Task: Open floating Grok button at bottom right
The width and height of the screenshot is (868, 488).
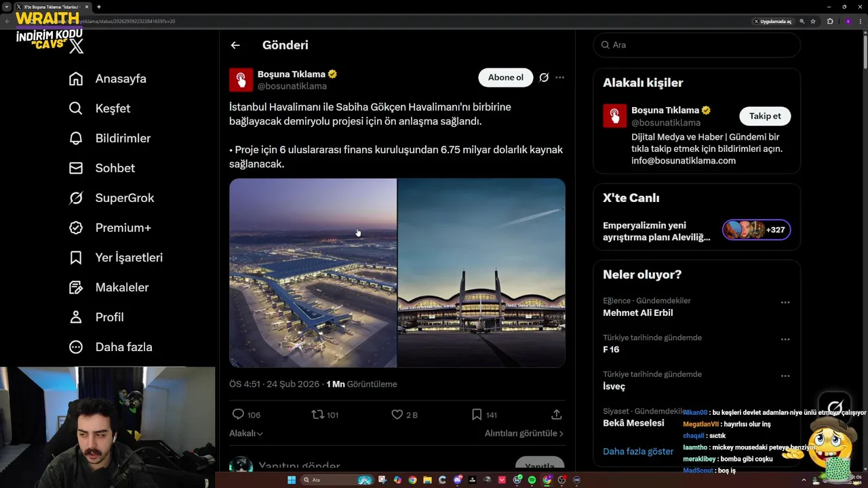Action: tap(835, 408)
